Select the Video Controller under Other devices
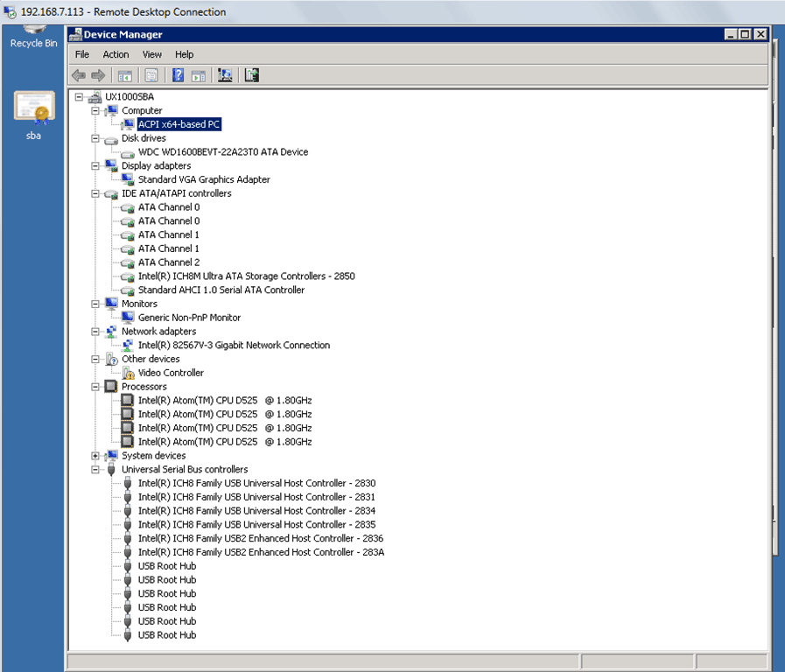 171,373
